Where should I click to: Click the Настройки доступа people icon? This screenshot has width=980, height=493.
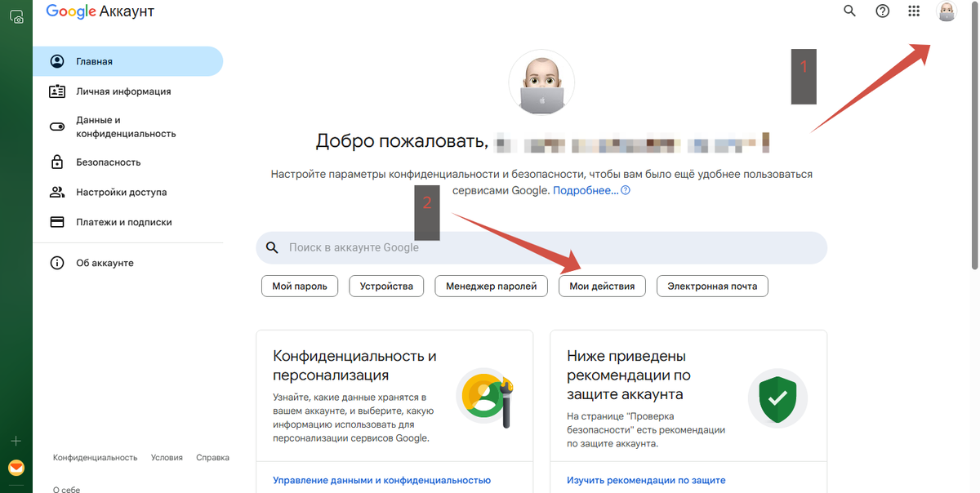pyautogui.click(x=57, y=192)
